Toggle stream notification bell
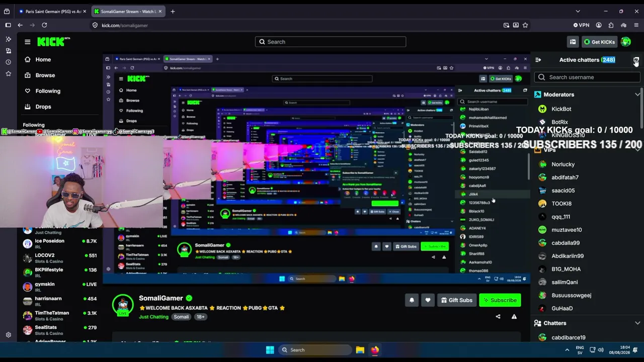Image resolution: width=644 pixels, height=362 pixels. 412,300
